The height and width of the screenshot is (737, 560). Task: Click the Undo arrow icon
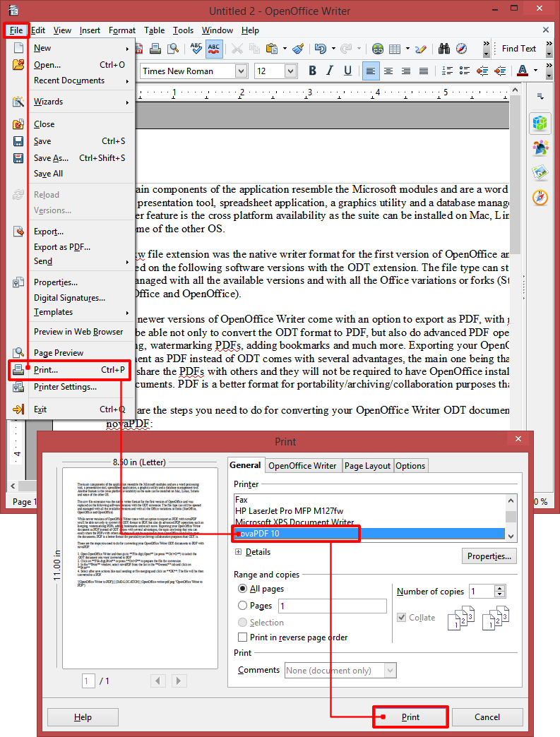[320, 49]
